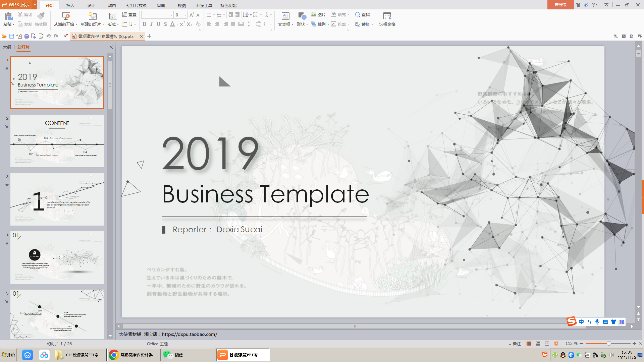Screen dimensions: 644x362
Task: Open the font color dropdown arrow
Action: point(177,24)
